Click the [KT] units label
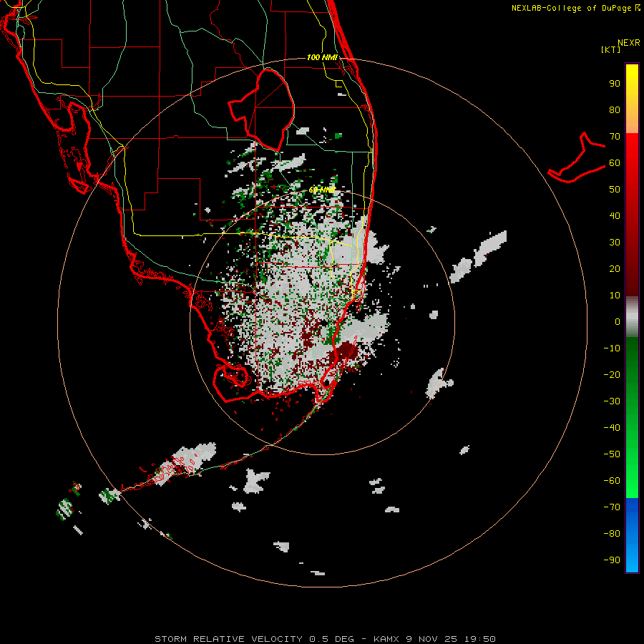The image size is (644, 644). pyautogui.click(x=611, y=49)
